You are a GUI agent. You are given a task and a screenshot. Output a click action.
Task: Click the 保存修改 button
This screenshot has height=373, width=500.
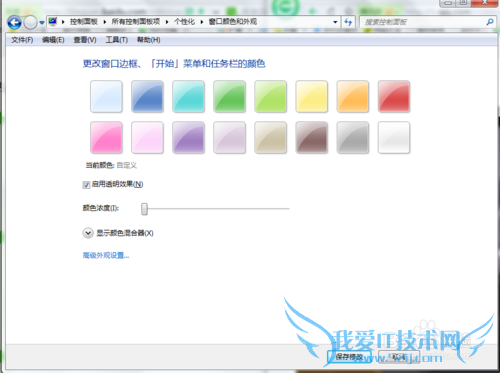click(349, 357)
